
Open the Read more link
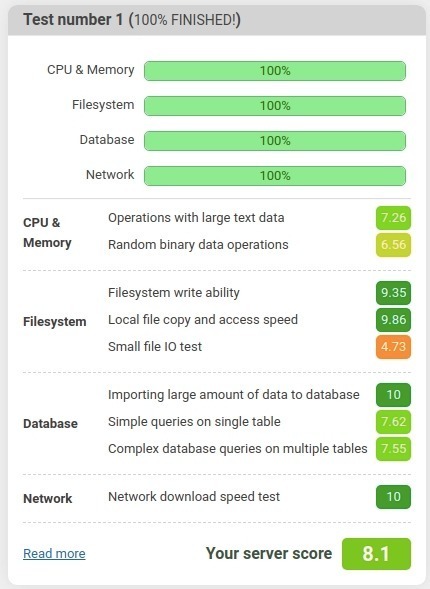click(54, 553)
